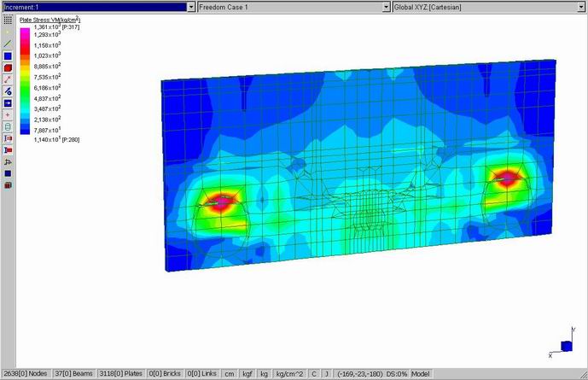
Task: Click legend value 7,535x10^2
Action: pos(47,77)
